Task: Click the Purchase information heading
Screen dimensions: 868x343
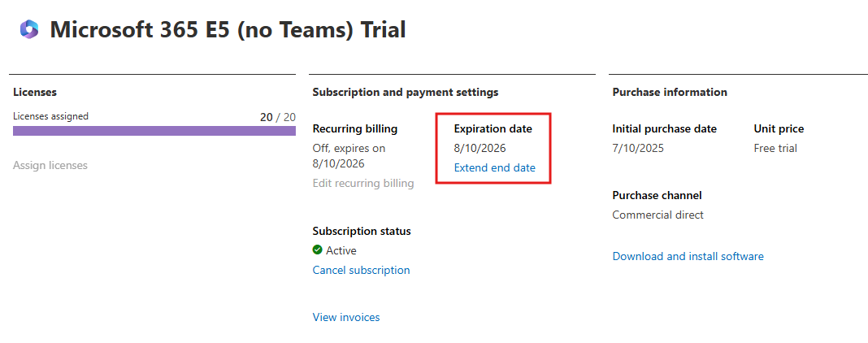Action: [x=669, y=92]
